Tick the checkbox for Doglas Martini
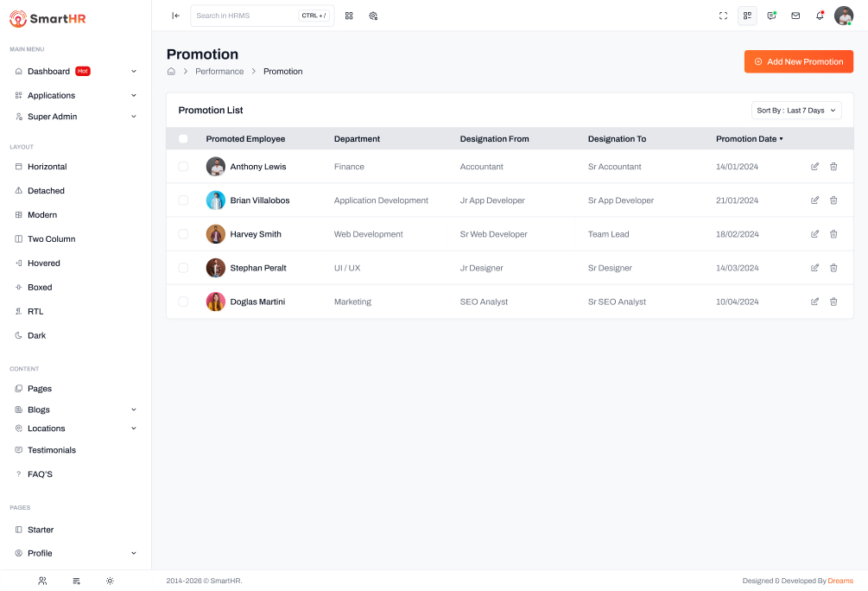 183,302
